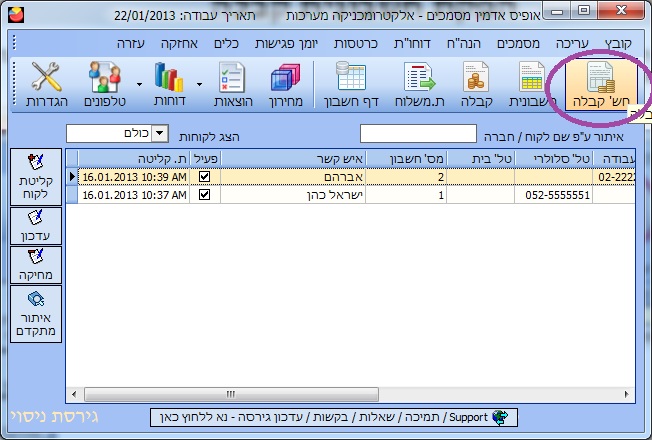Open the הוצאות expenses tool
This screenshot has width=652, height=440.
(x=233, y=85)
